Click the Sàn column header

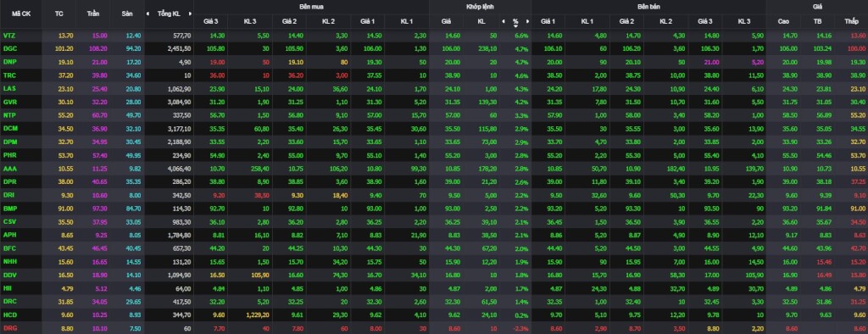pyautogui.click(x=127, y=14)
